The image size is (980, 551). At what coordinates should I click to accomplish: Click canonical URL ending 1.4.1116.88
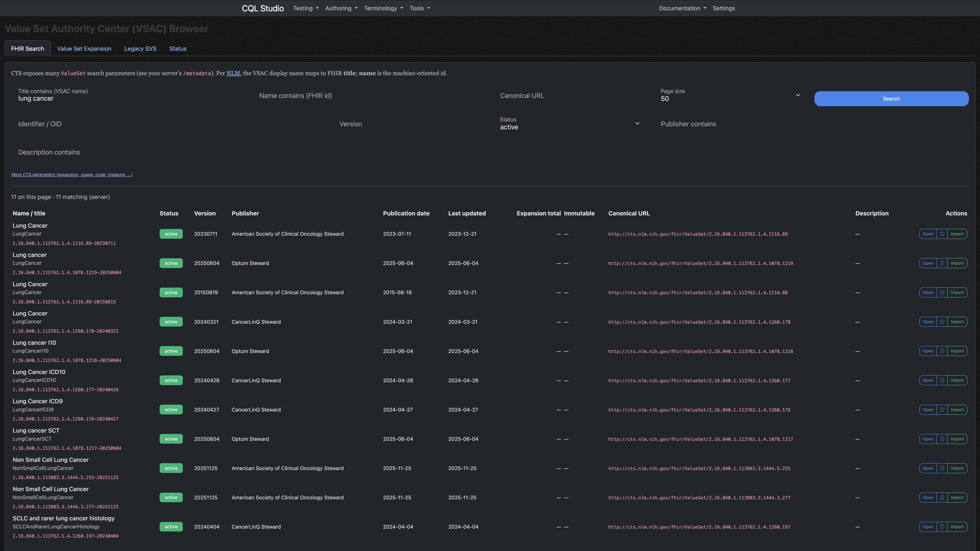698,293
